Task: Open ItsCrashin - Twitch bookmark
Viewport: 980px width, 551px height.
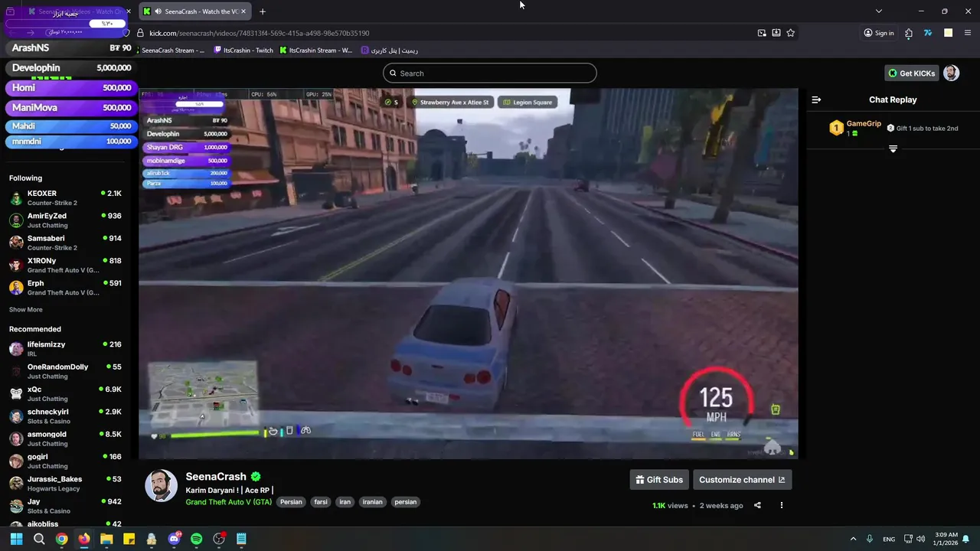Action: pyautogui.click(x=243, y=51)
